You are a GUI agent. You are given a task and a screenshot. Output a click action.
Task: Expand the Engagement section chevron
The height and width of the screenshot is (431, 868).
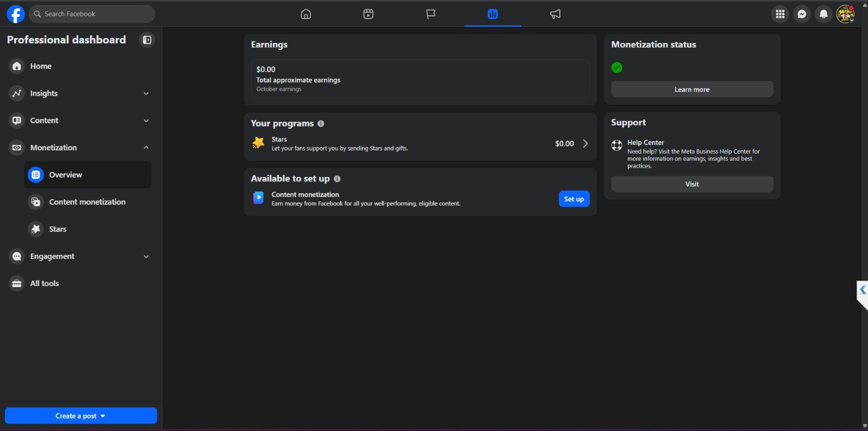point(146,256)
